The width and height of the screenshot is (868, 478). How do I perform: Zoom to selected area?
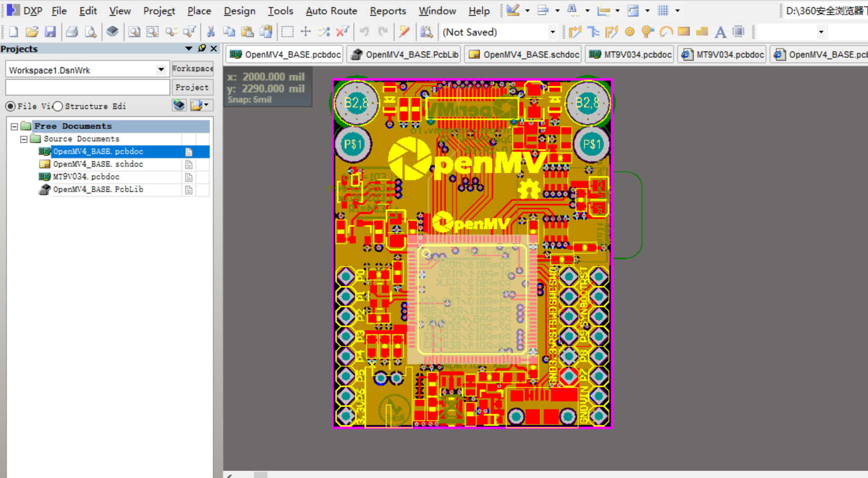153,32
